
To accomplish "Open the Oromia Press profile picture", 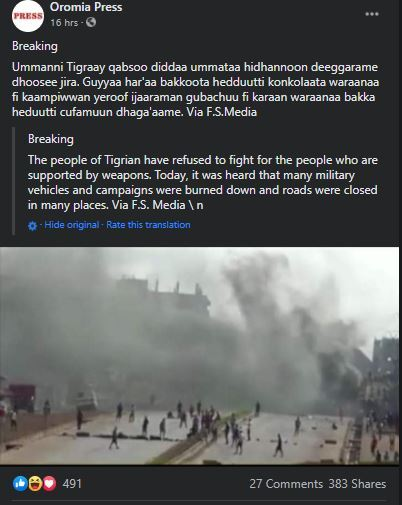I will (28, 15).
